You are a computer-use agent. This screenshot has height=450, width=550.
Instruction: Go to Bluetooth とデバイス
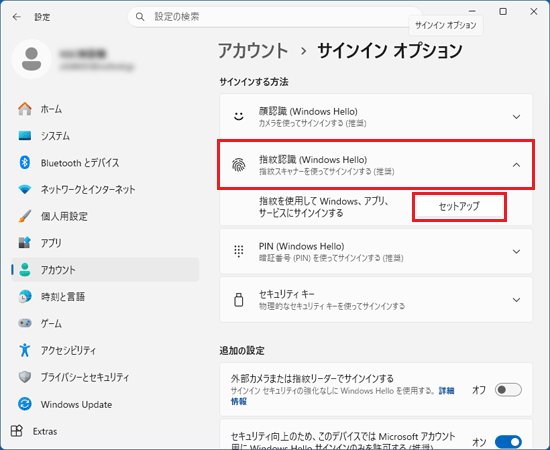(x=105, y=162)
